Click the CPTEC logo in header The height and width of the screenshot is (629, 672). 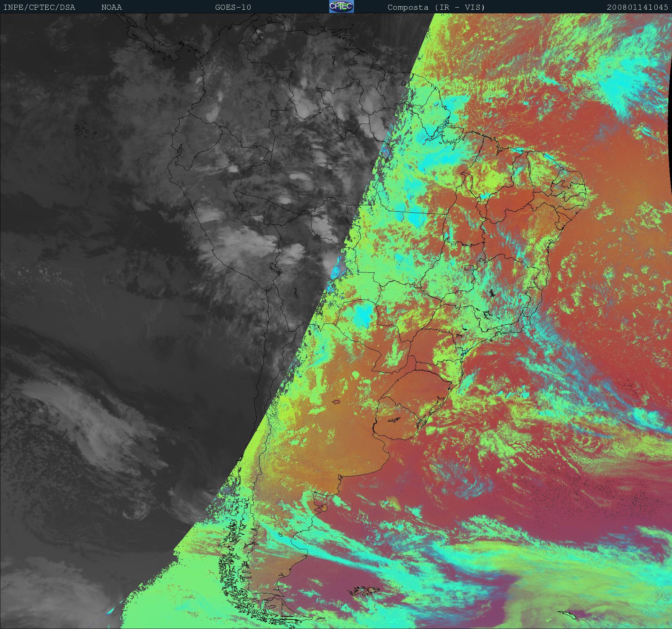pyautogui.click(x=341, y=6)
